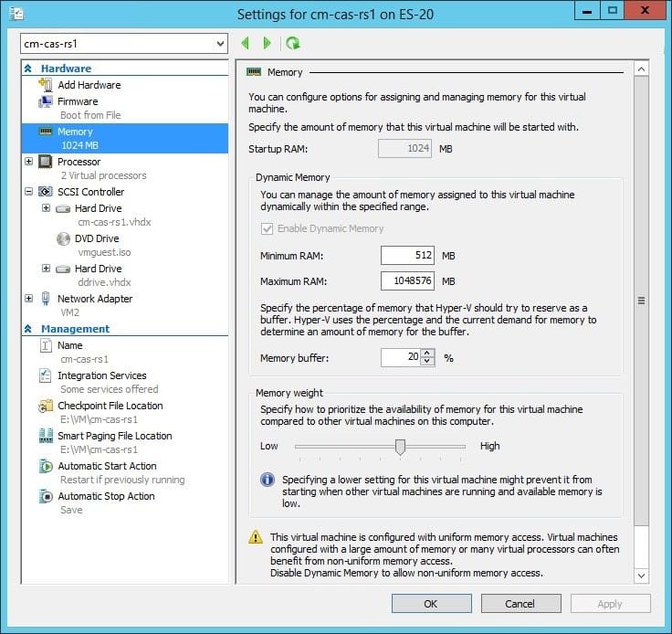Collapse the Management section chevron
Screen dimensions: 672x634
coord(28,329)
